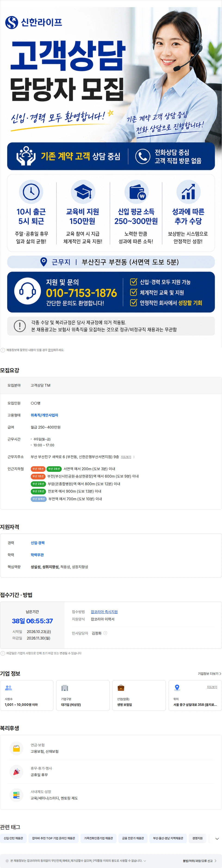Click the plus icon next to 김정화

(105, 633)
